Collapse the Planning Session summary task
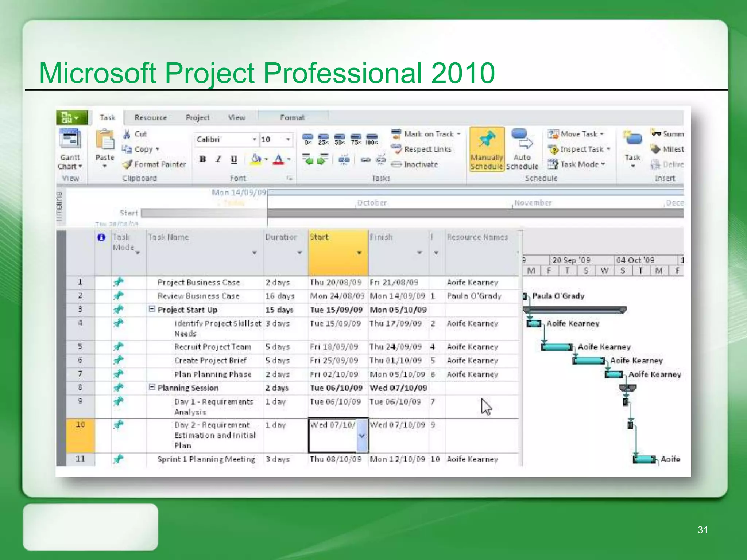This screenshot has height=560, width=747. [152, 387]
